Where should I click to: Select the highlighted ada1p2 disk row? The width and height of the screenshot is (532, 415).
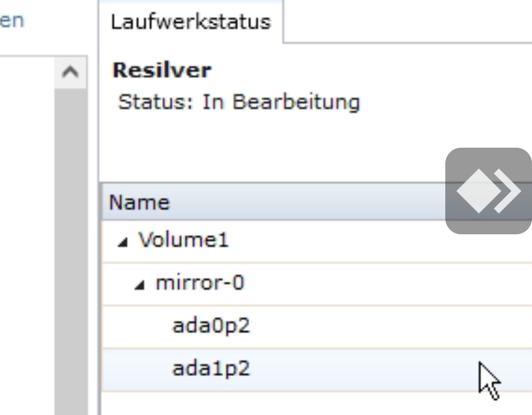(x=317, y=370)
